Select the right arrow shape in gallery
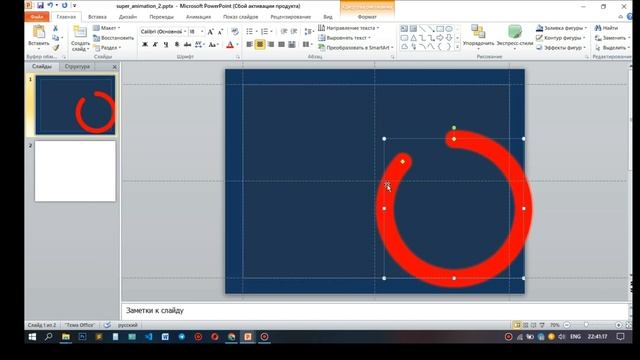This screenshot has height=360, width=640. pos(440,38)
